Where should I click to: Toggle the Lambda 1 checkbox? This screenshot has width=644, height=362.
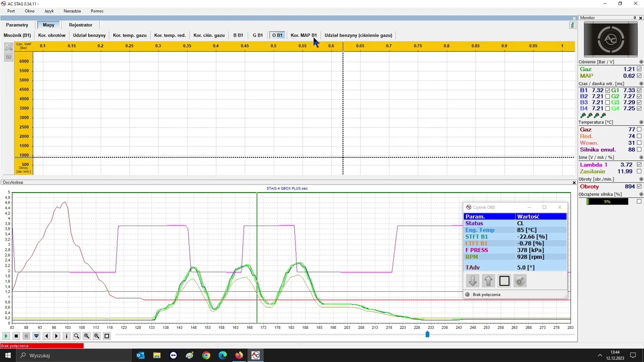pyautogui.click(x=639, y=165)
